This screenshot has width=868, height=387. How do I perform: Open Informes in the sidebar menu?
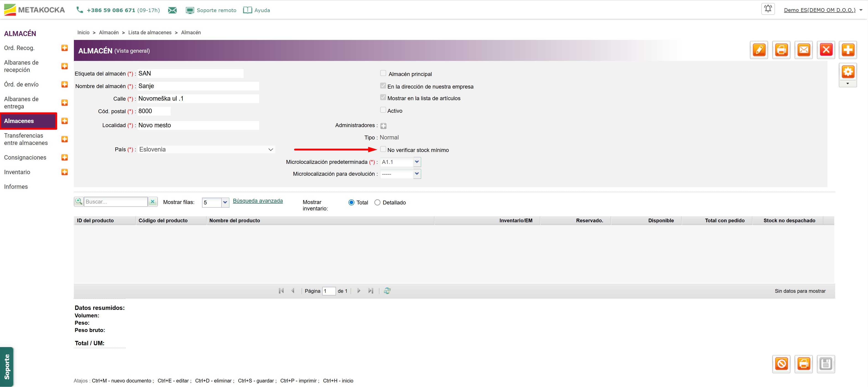click(16, 187)
